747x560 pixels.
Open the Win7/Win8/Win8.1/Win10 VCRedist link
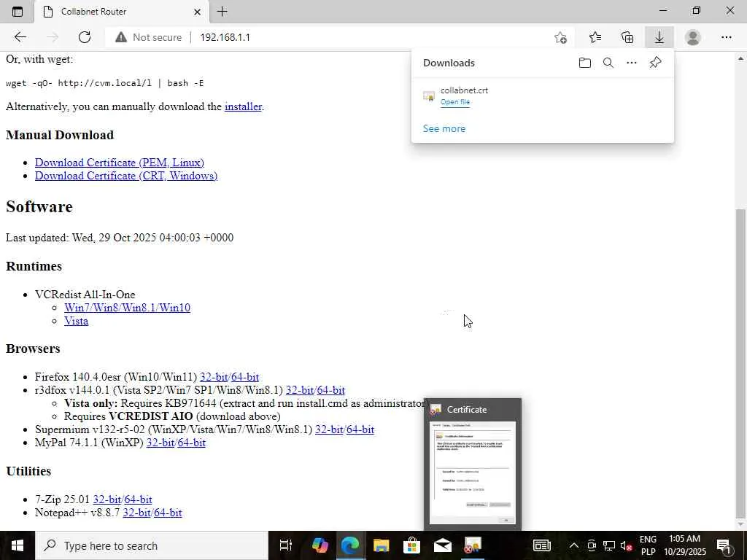click(x=127, y=308)
